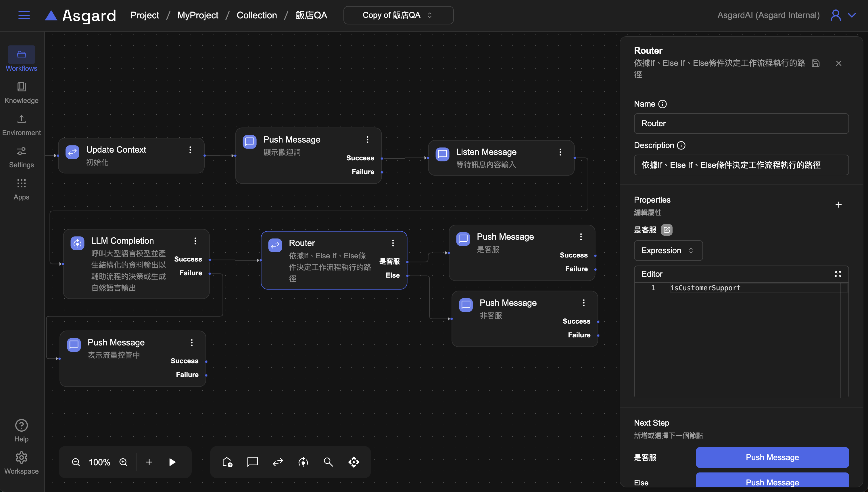This screenshot has height=492, width=868.
Task: Open the Copy of 飯店QA version selector
Action: coord(398,15)
